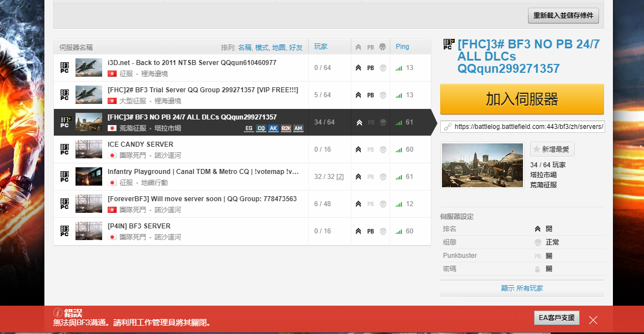Click BF3 Premium icon on [FHC]3# row
Viewport: 644px width, 334px height.
(x=66, y=122)
